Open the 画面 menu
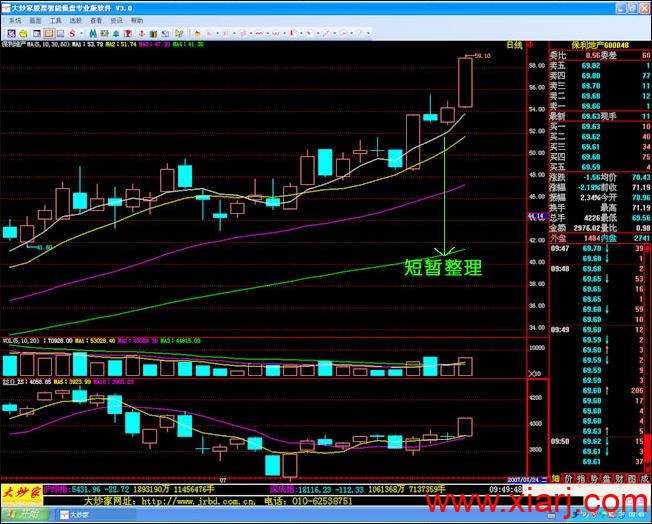This screenshot has height=524, width=652. [35, 20]
